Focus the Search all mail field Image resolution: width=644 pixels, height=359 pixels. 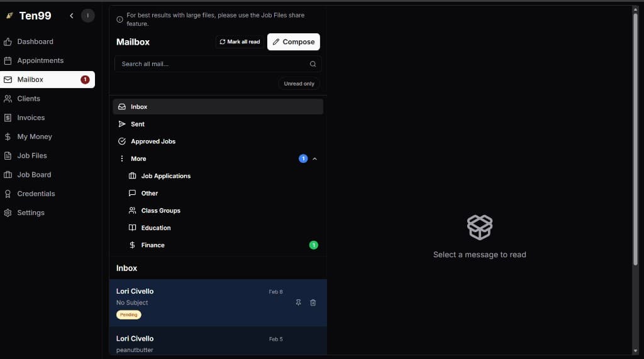click(211, 64)
